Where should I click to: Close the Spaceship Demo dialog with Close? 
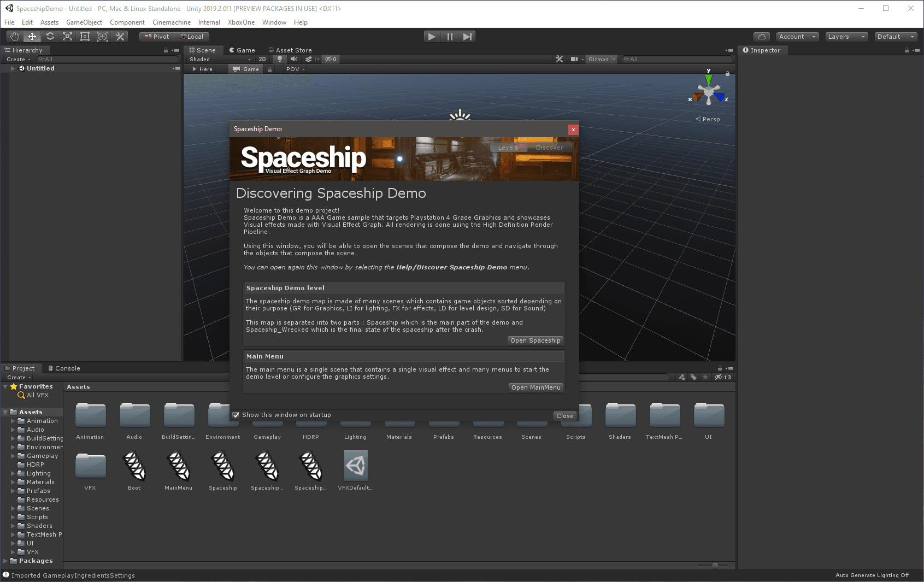[x=565, y=416]
